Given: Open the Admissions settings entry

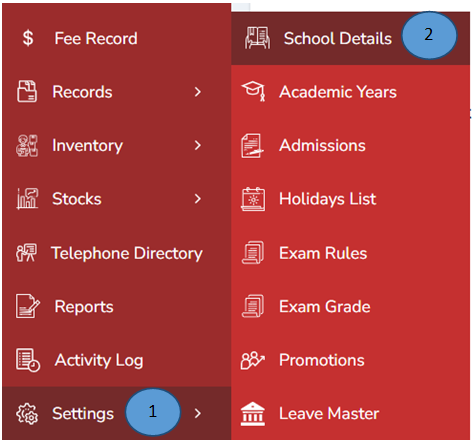Looking at the screenshot, I should [350, 145].
